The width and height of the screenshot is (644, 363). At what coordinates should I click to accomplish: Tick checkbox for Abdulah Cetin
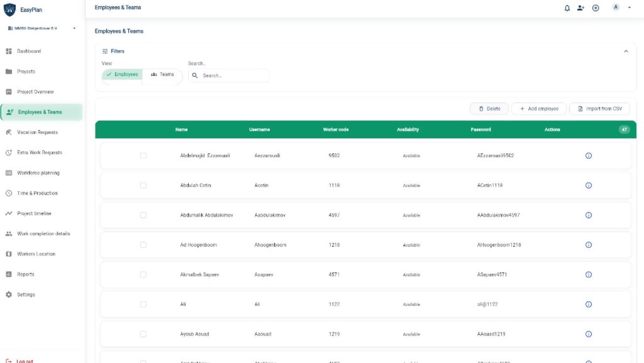[143, 185]
